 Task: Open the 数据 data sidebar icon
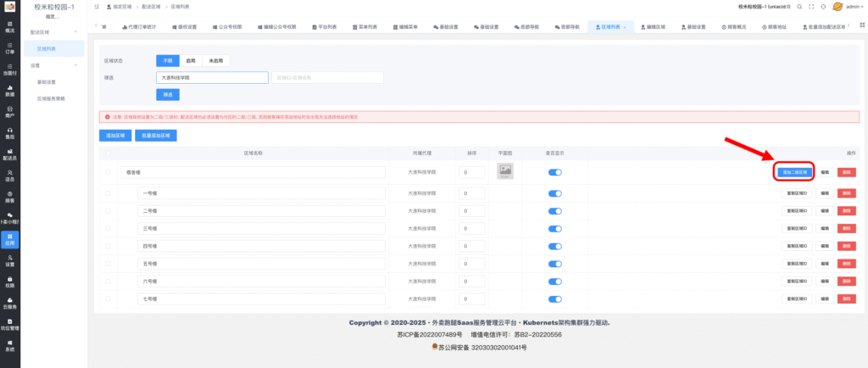tap(10, 92)
